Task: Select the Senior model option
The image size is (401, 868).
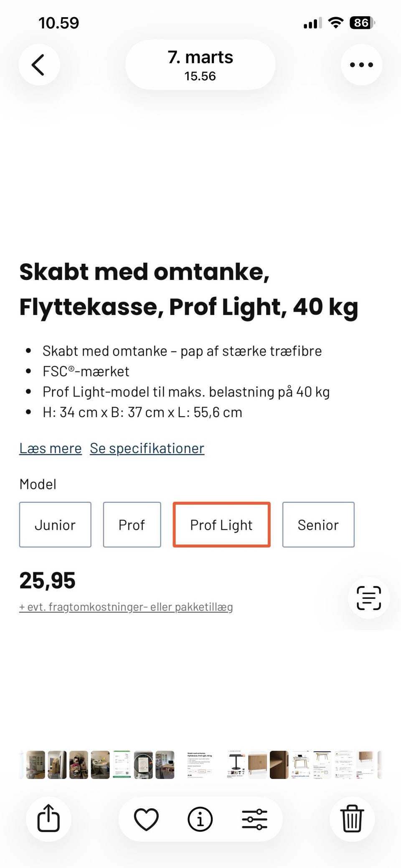Action: (x=318, y=525)
